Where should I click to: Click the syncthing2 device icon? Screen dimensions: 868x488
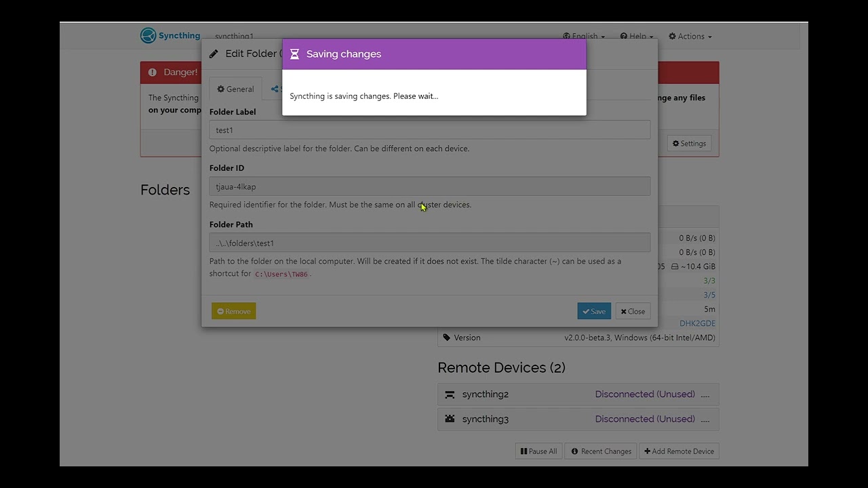[450, 394]
